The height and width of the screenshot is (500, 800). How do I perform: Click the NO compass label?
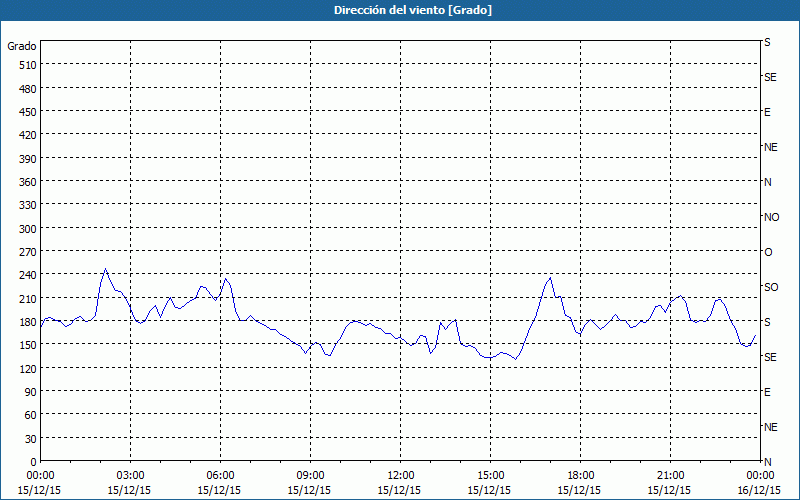pyautogui.click(x=771, y=217)
